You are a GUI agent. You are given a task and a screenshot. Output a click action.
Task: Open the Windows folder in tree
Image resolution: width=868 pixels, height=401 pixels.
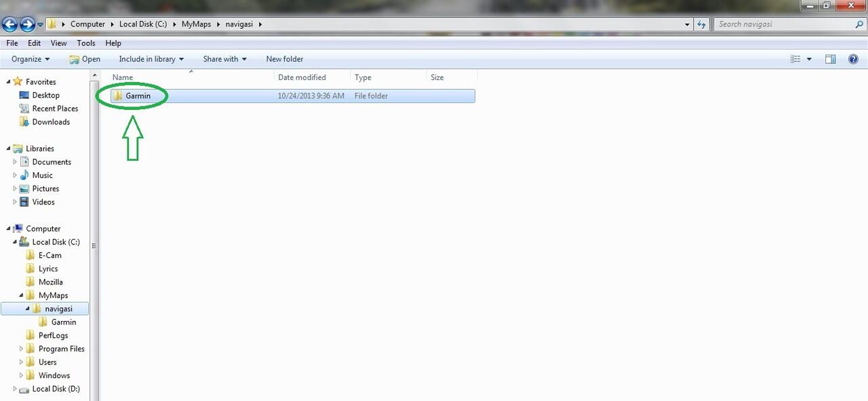tap(54, 375)
